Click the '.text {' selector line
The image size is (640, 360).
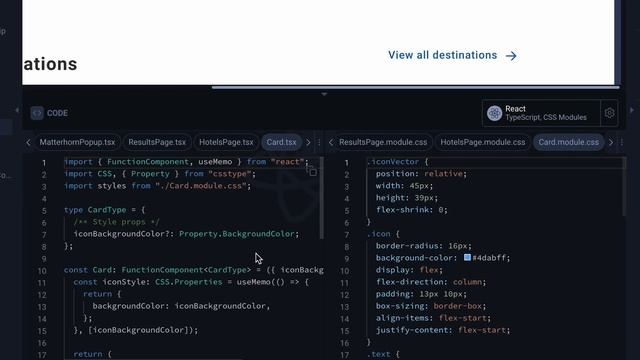[x=383, y=354]
